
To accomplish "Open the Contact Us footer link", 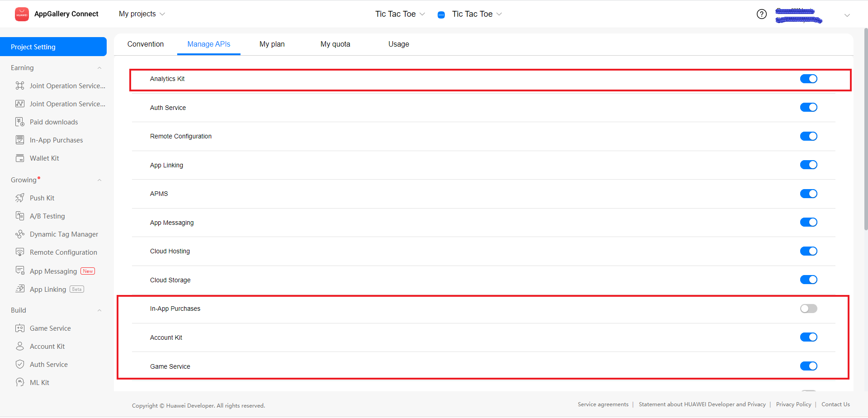I will pyautogui.click(x=835, y=404).
